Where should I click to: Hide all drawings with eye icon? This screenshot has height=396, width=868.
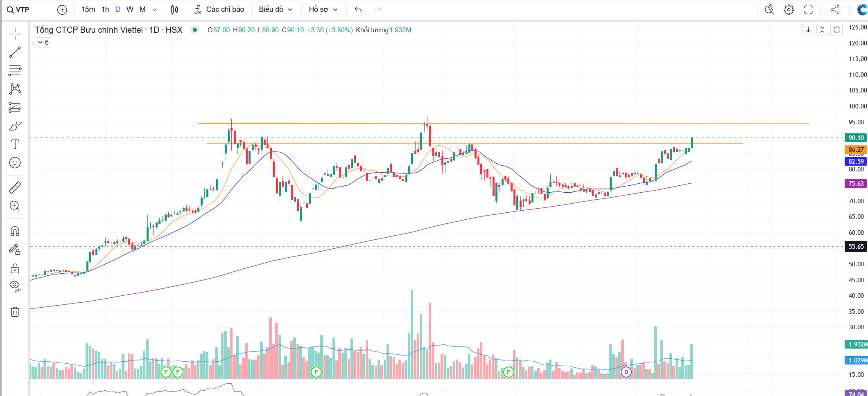click(15, 286)
